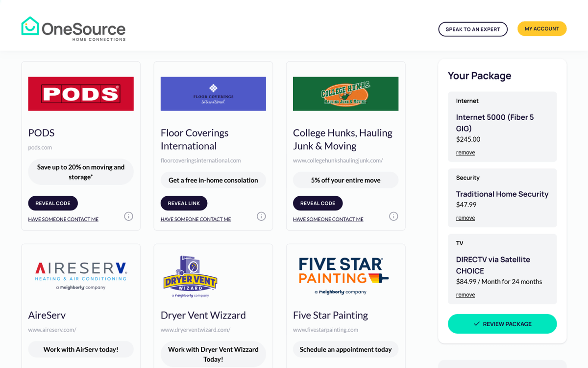Click HAVE SOMEONE CONTACT ME under PODS
588x368 pixels.
click(63, 219)
